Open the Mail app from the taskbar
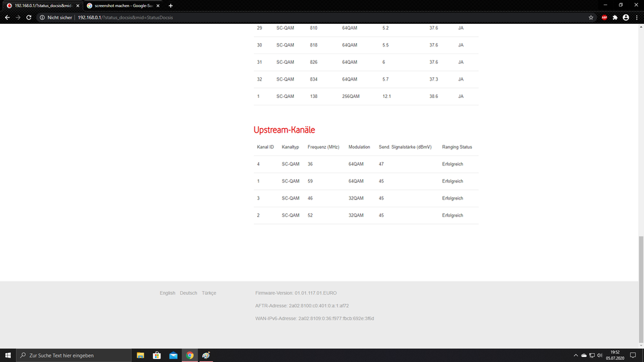 pos(173,356)
